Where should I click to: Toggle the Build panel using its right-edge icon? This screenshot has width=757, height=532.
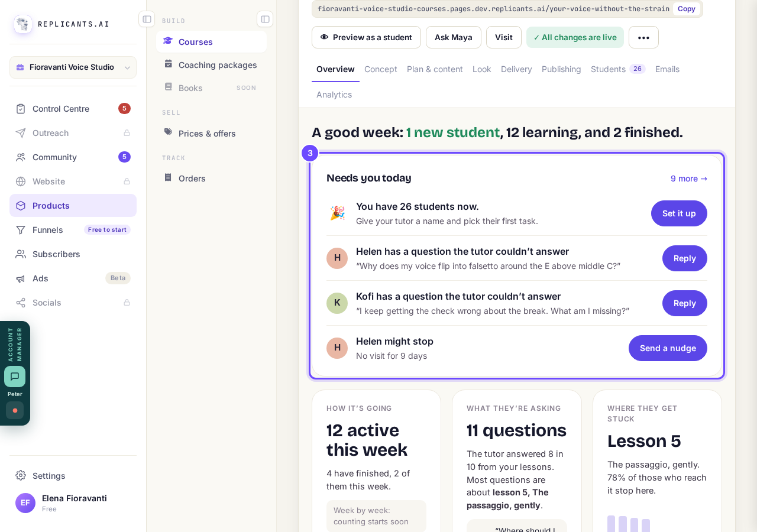(x=265, y=19)
